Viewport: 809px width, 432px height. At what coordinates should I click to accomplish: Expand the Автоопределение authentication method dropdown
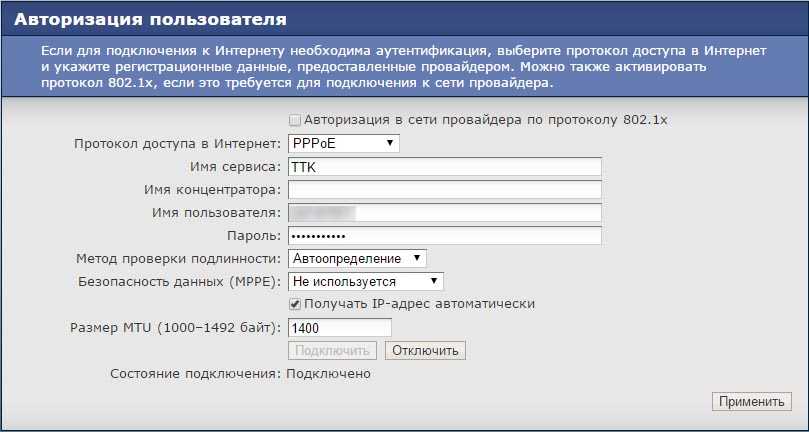[357, 259]
